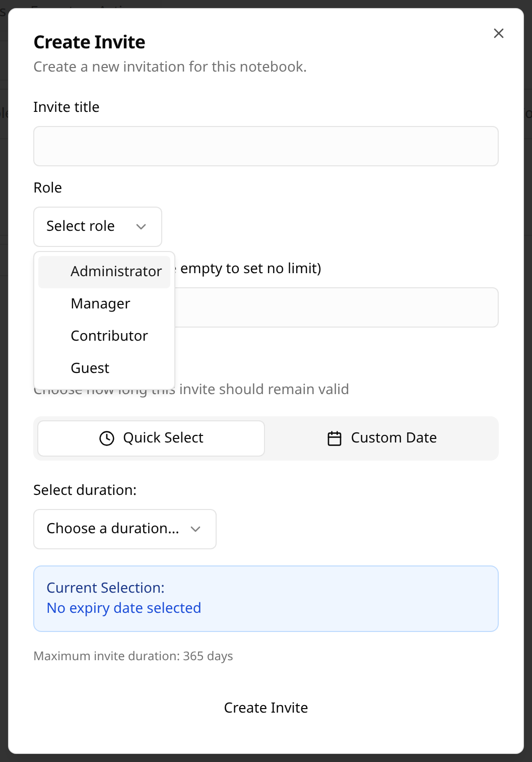Close the Create Invite dialog
The width and height of the screenshot is (532, 762).
(x=498, y=33)
